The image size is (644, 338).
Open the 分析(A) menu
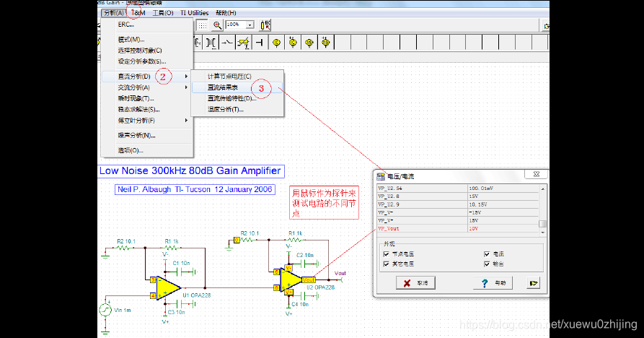pyautogui.click(x=114, y=13)
